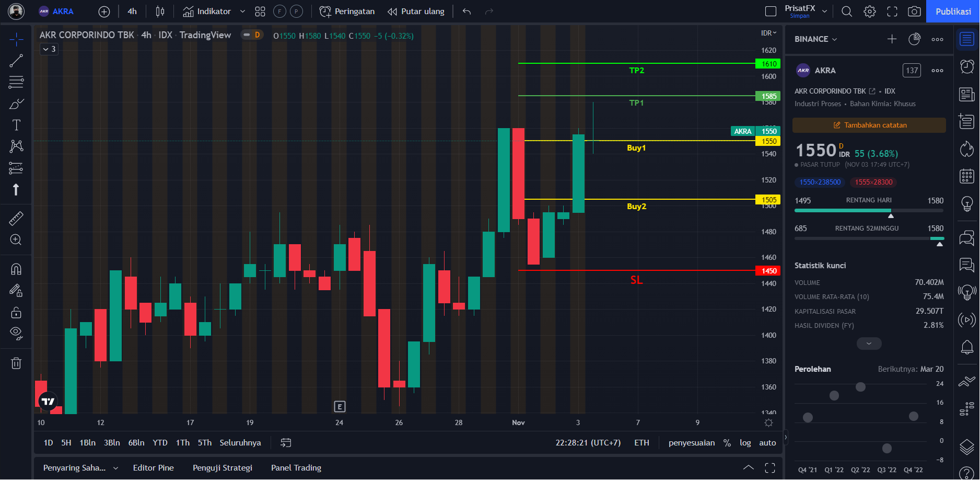980x480 pixels.
Task: Expand more key statistics chevron
Action: point(869,344)
